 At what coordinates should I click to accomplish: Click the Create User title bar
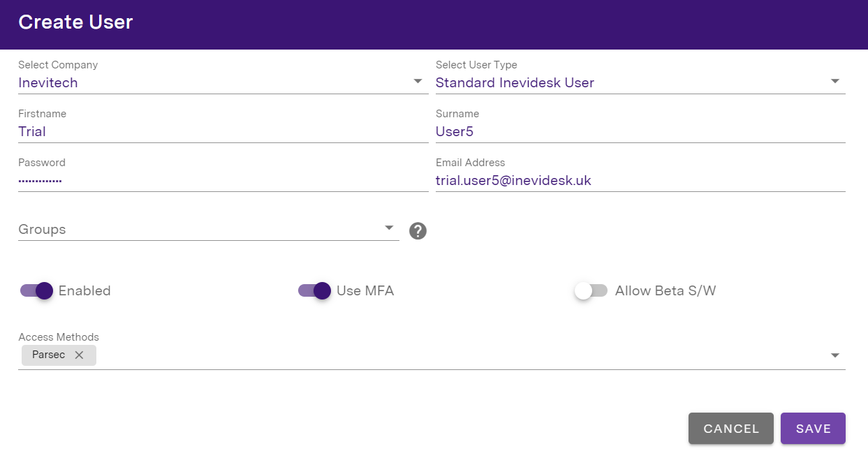[75, 22]
